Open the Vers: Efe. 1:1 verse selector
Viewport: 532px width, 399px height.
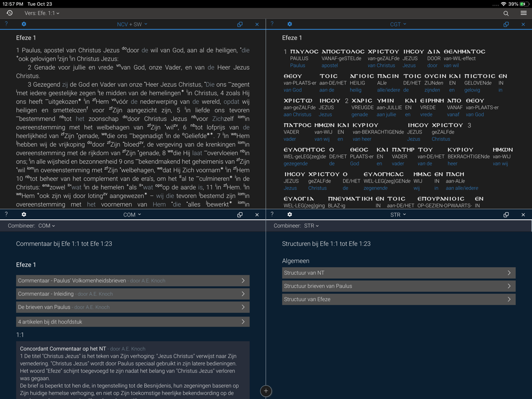(41, 13)
